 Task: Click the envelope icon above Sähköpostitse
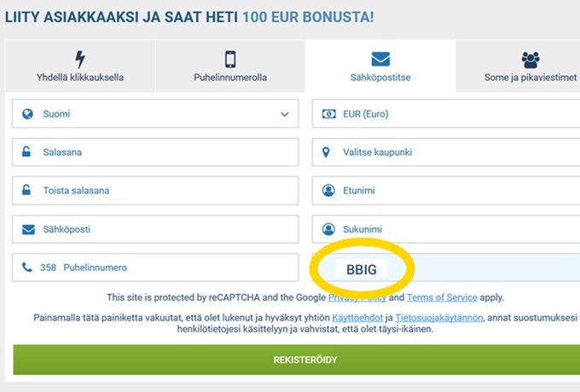point(380,60)
